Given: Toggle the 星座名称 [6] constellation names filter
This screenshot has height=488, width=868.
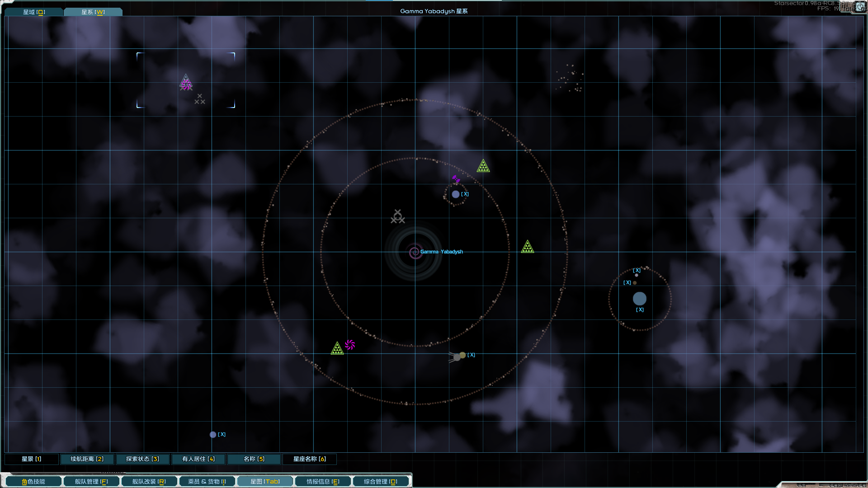Looking at the screenshot, I should tap(310, 459).
